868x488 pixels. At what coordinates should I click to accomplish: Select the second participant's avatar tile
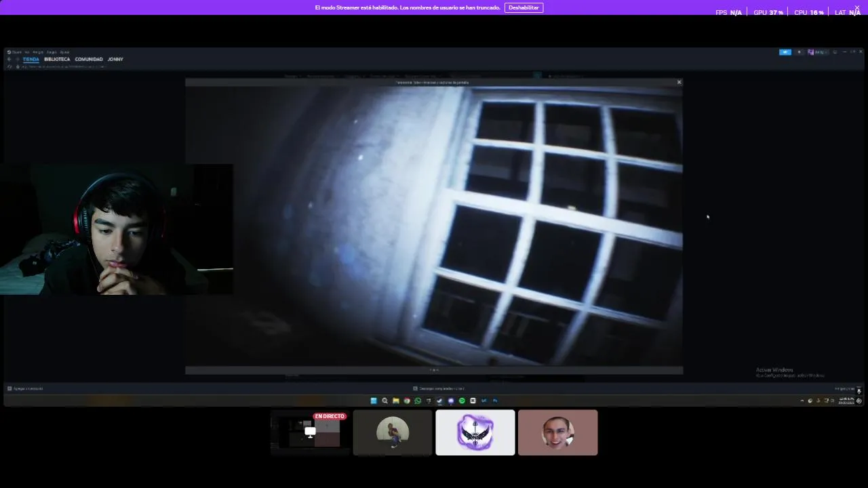[393, 432]
